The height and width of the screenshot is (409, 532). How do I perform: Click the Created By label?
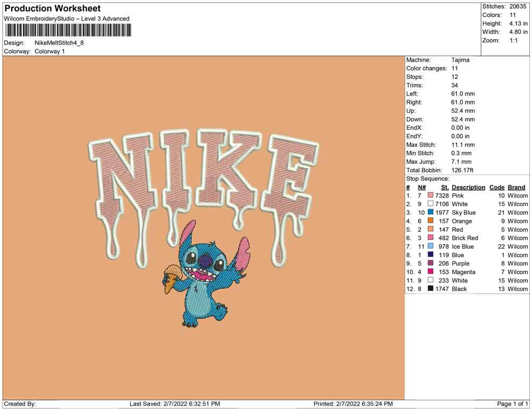(x=20, y=404)
